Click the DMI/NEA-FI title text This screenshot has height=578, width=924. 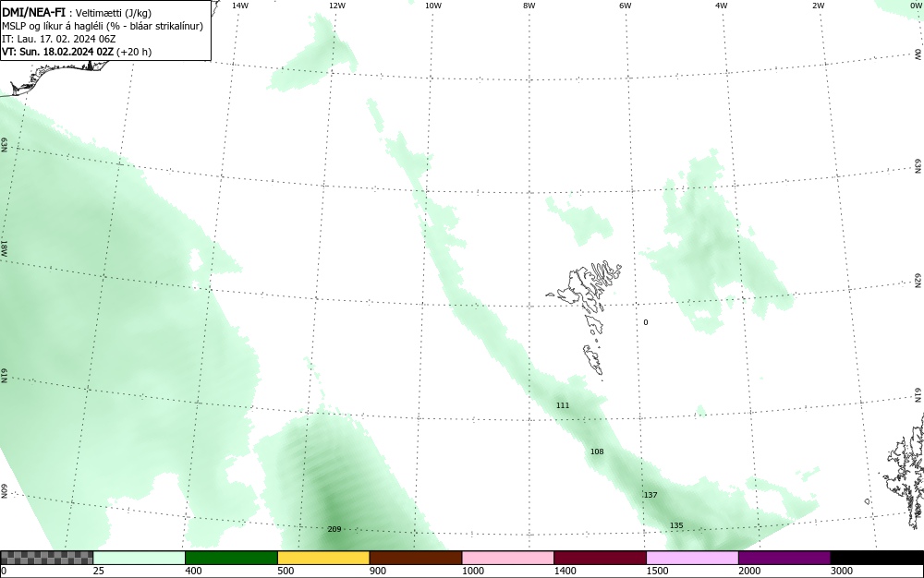(x=33, y=12)
